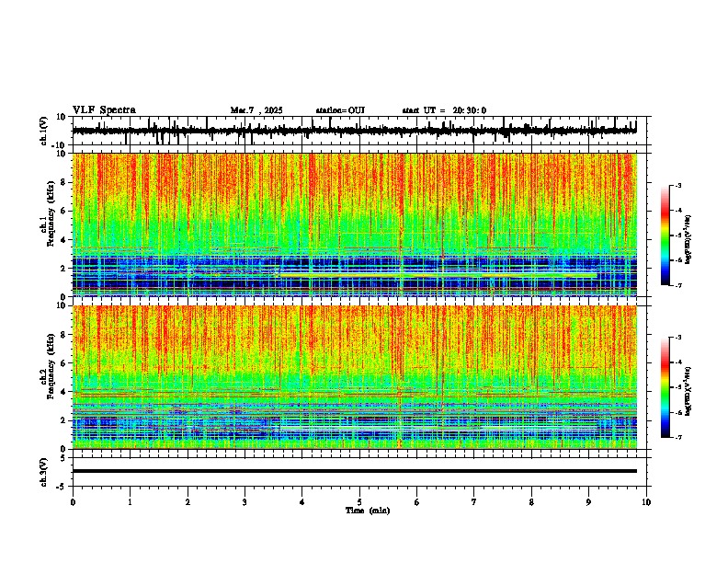Click the '-3' label on the ch.1 color bar
Image resolution: width=728 pixels, height=563 pixels.
pyautogui.click(x=678, y=185)
